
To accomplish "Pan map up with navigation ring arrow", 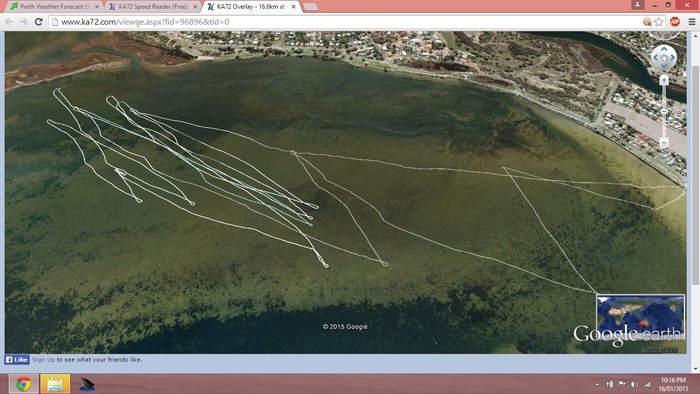I will 664,49.
